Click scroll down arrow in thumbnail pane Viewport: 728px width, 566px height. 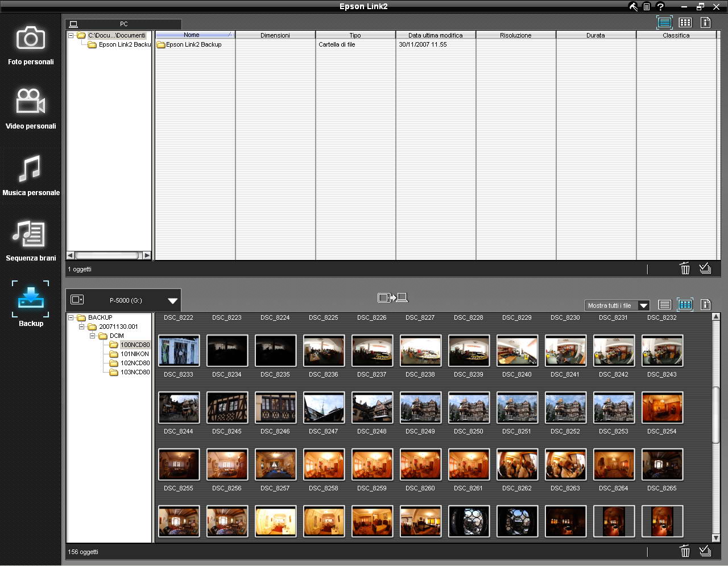(716, 538)
